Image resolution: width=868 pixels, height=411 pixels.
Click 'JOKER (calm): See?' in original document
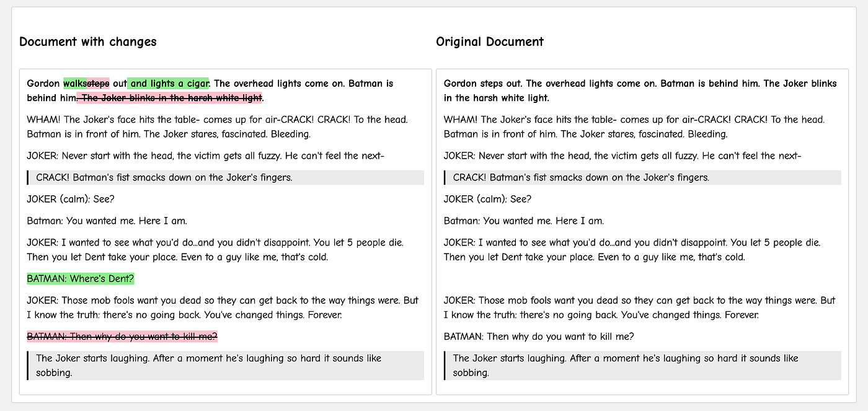pyautogui.click(x=488, y=199)
